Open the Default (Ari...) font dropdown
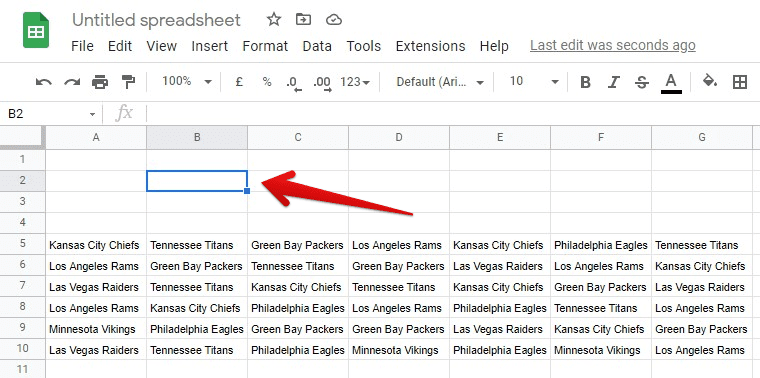Viewport: 760px width, 378px height. point(440,82)
